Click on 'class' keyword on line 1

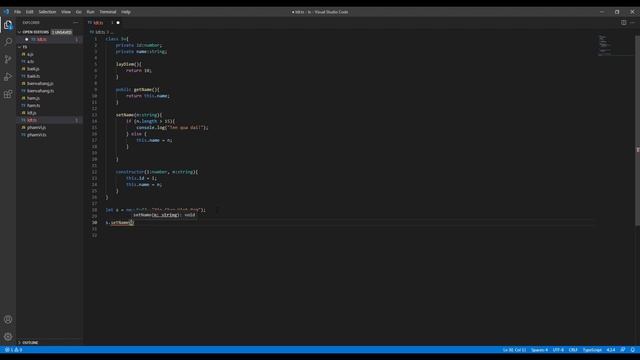[112, 39]
